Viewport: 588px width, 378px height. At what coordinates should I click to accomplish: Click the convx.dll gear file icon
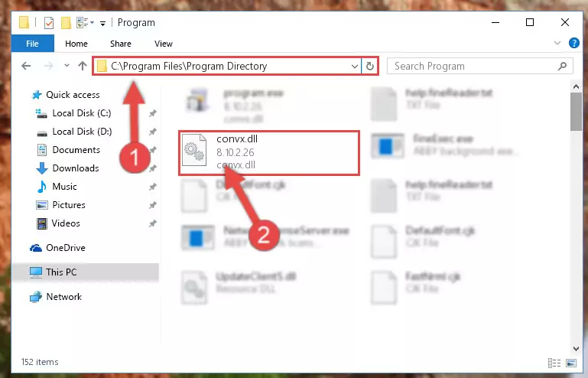194,150
